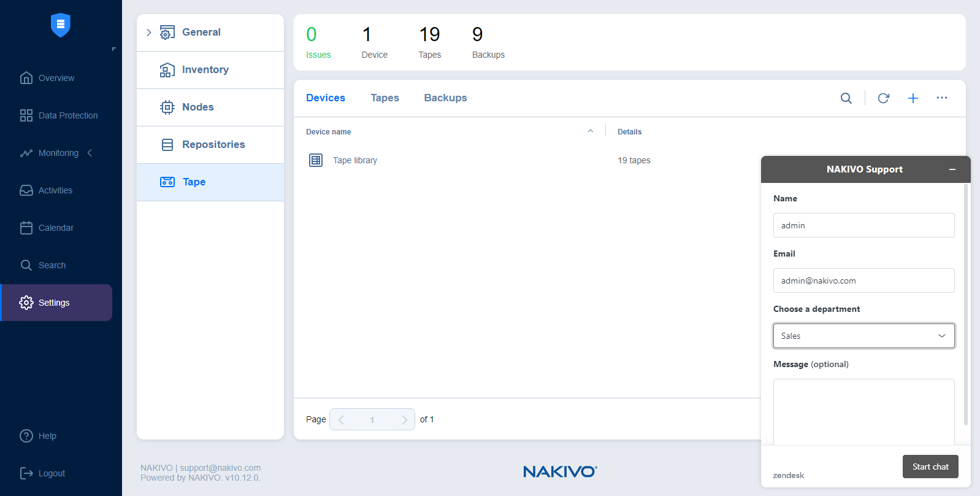Click the 19 tapes details cell

click(x=634, y=160)
